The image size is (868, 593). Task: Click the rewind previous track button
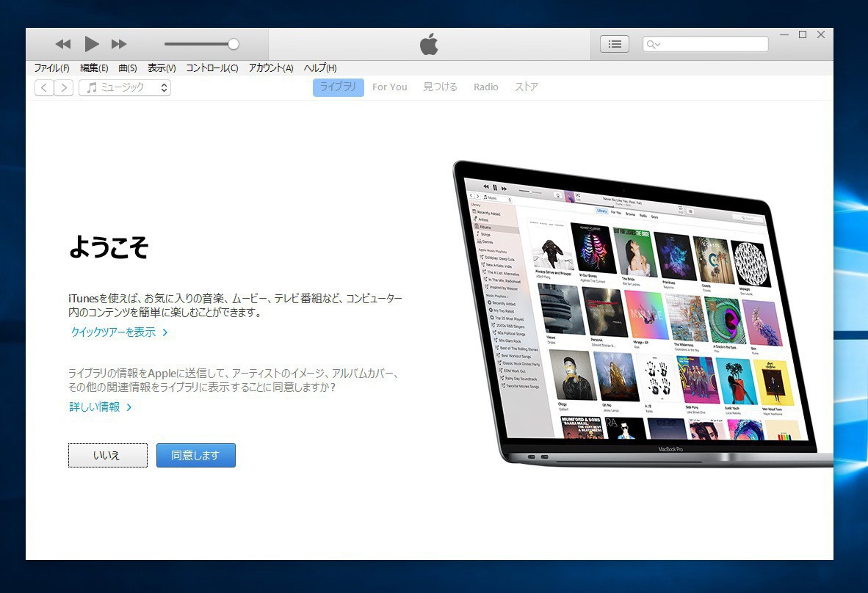[63, 44]
